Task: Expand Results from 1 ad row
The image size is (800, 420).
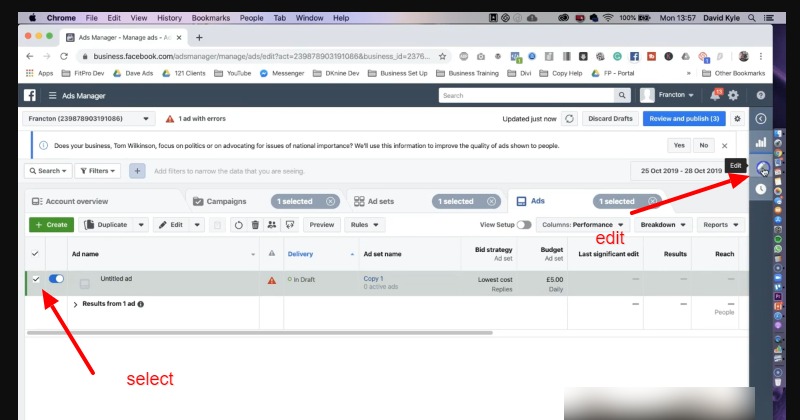Action: (x=76, y=305)
